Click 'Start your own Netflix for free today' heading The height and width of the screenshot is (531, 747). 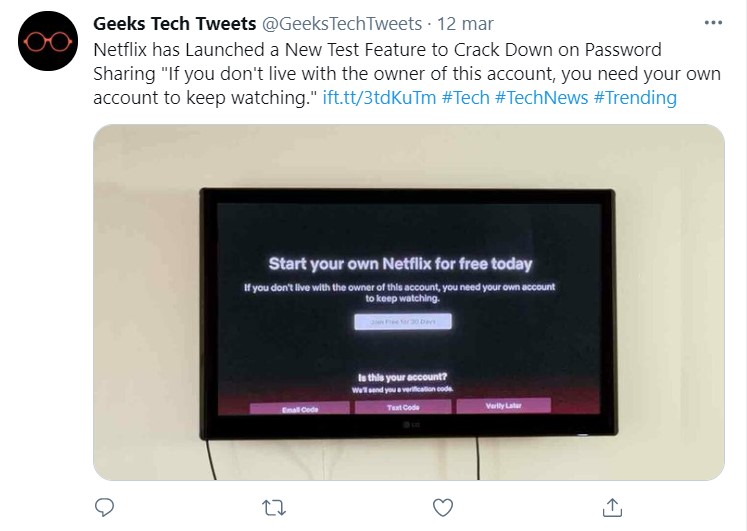click(x=400, y=265)
